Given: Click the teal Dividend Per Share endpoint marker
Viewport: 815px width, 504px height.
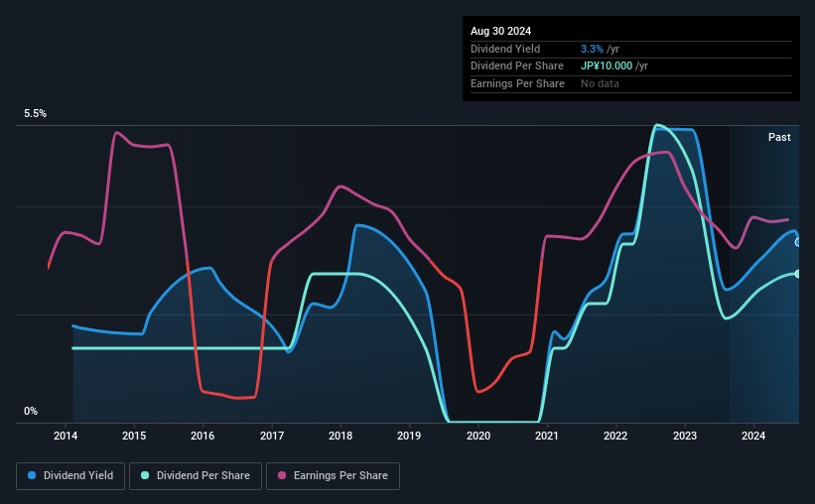Looking at the screenshot, I should (798, 274).
